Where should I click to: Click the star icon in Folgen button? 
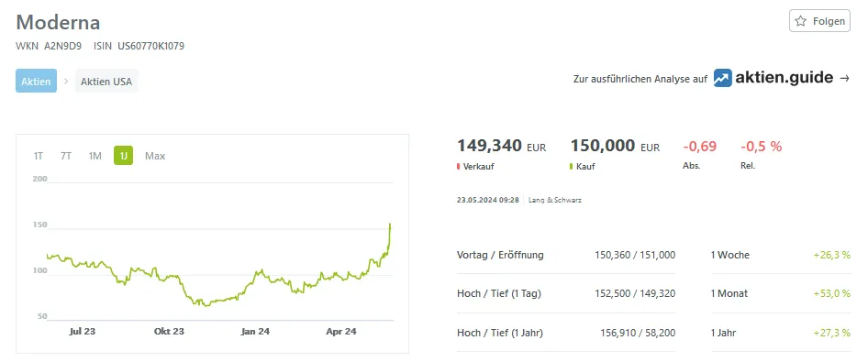tap(800, 21)
